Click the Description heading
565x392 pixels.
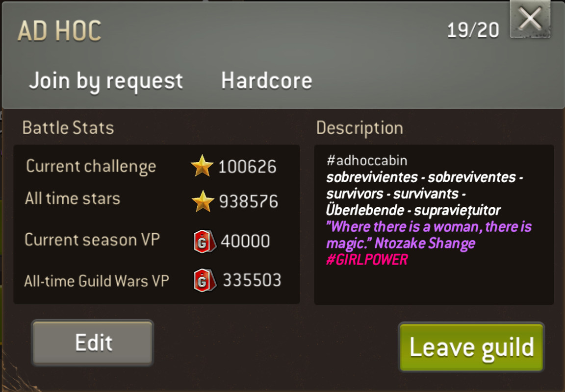coord(360,128)
